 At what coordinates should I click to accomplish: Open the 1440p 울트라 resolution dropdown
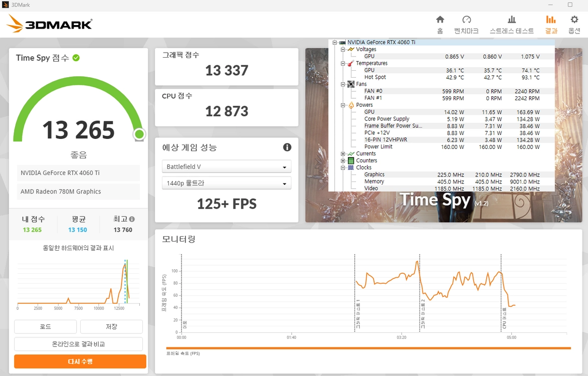(x=227, y=183)
